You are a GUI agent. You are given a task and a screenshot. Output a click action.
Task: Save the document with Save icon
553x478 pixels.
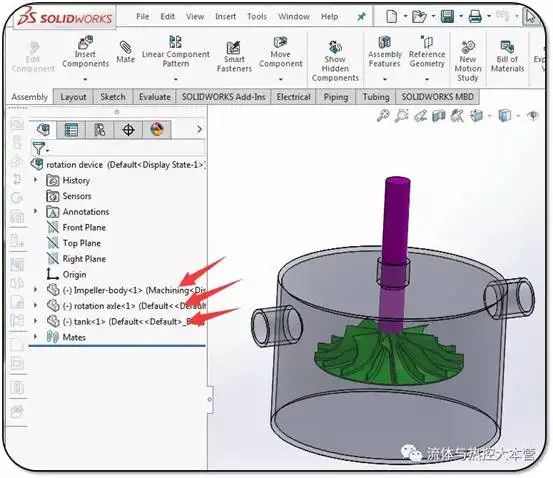point(447,16)
